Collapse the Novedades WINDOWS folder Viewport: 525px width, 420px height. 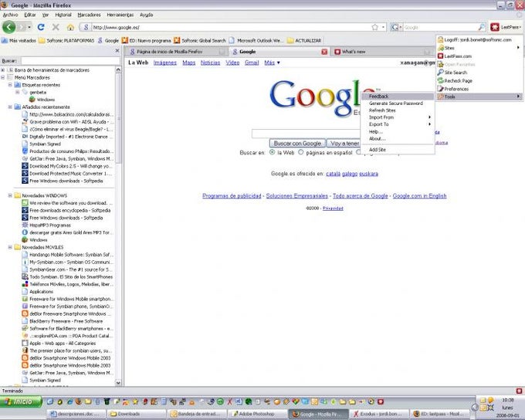(x=10, y=195)
